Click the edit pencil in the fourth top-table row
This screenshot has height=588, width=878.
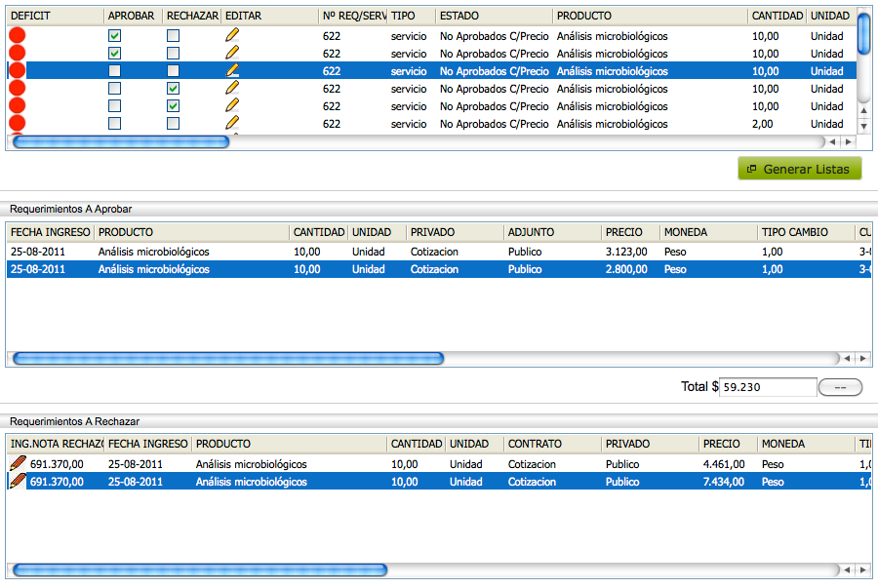(232, 88)
